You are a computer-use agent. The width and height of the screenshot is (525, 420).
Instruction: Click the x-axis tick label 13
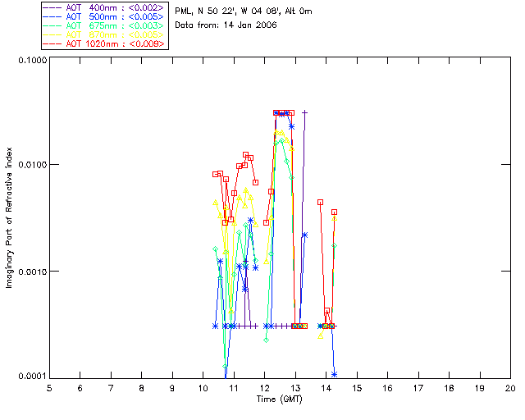tap(295, 388)
